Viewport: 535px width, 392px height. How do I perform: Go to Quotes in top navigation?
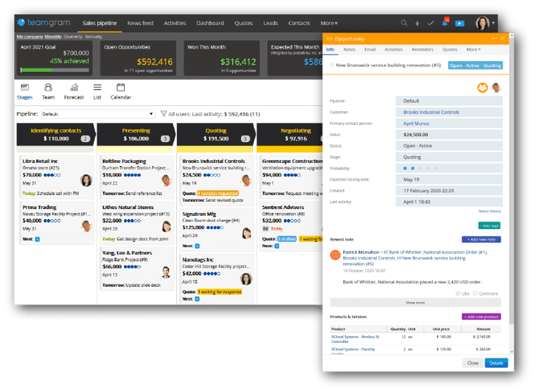(x=244, y=23)
